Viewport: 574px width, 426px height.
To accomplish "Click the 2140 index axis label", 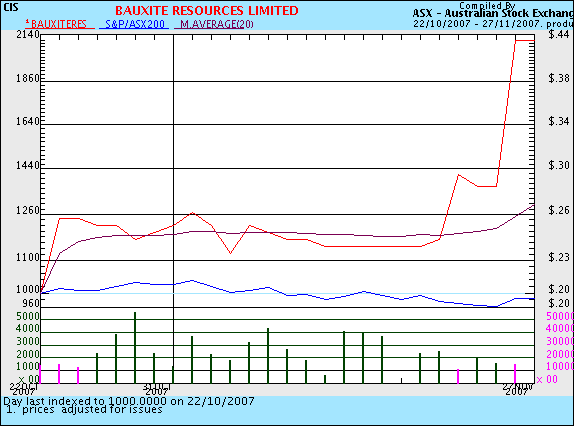I will (28, 34).
